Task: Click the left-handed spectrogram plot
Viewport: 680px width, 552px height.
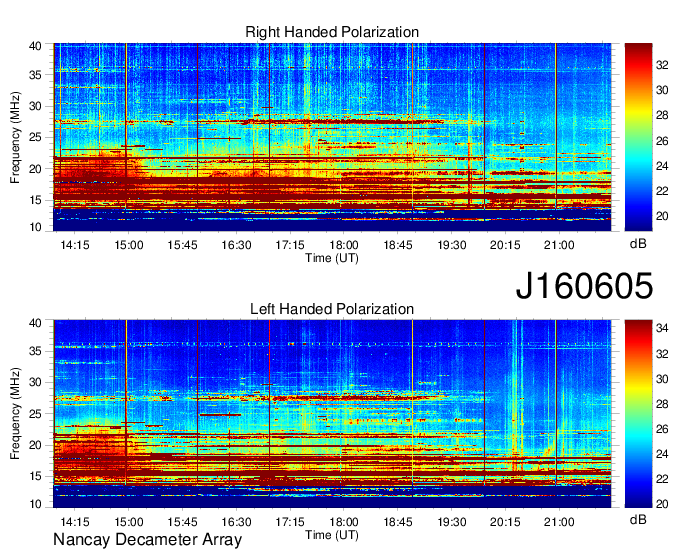Action: coord(332,414)
